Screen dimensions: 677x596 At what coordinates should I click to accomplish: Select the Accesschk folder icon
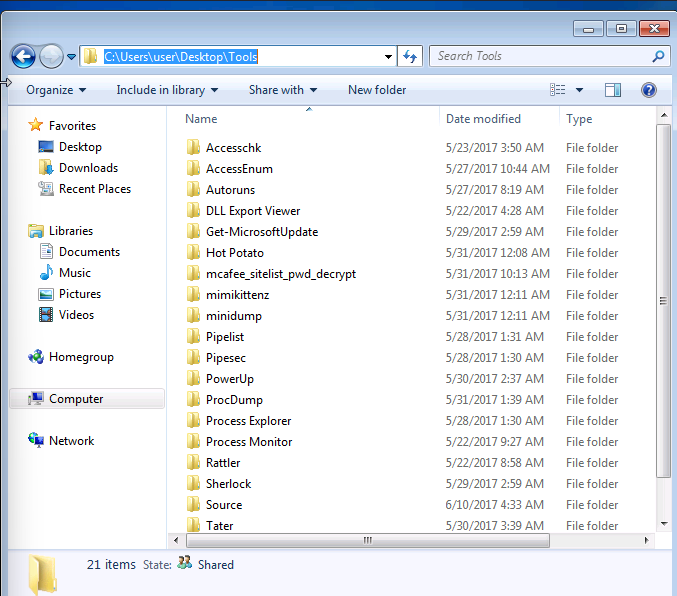[x=193, y=147]
